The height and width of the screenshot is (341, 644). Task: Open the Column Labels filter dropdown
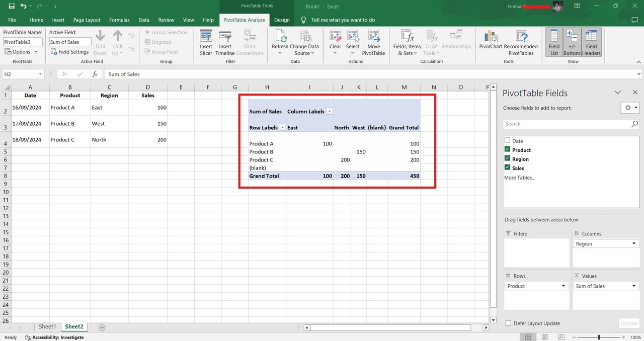point(330,112)
